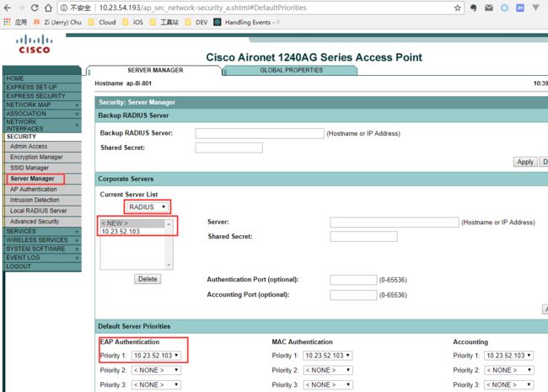Open SSID Manager submenu
Screen dimensions: 548x392
click(x=30, y=168)
